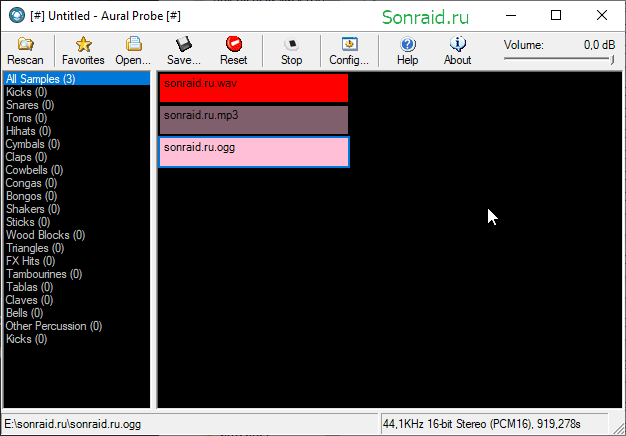Minimize the Aural Probe window
Image resolution: width=626 pixels, height=436 pixels.
pyautogui.click(x=511, y=16)
